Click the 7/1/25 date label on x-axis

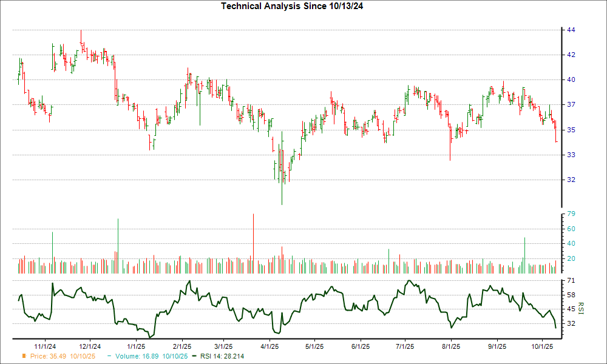tap(405, 346)
